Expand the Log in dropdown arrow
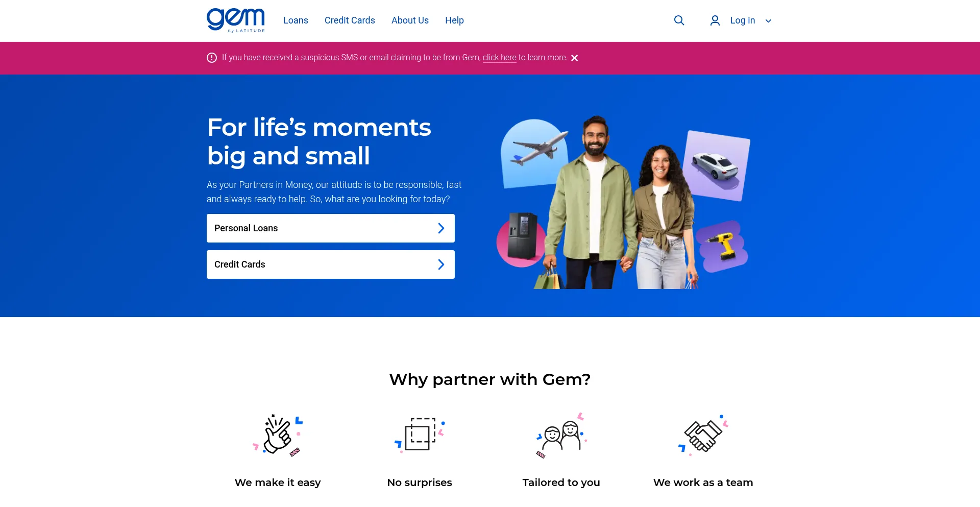This screenshot has width=980, height=507. 768,21
